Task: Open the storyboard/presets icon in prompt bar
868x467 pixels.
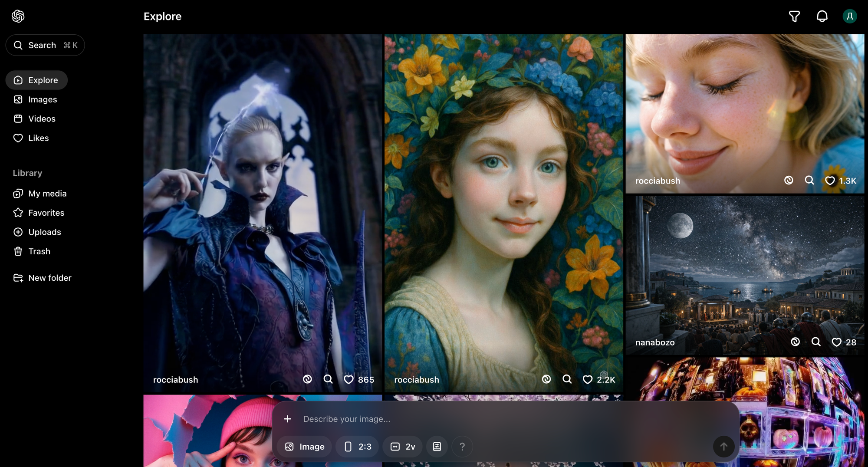Action: [x=437, y=447]
